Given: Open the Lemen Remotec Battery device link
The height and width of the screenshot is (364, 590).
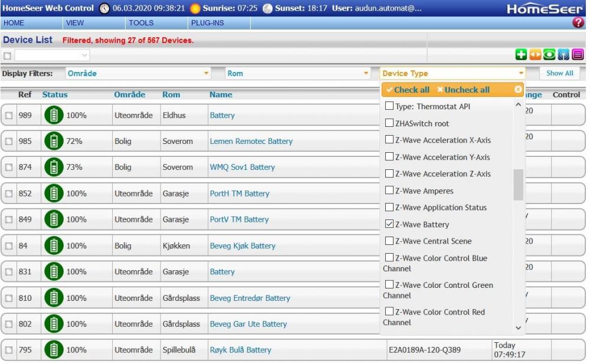Looking at the screenshot, I should (251, 142).
